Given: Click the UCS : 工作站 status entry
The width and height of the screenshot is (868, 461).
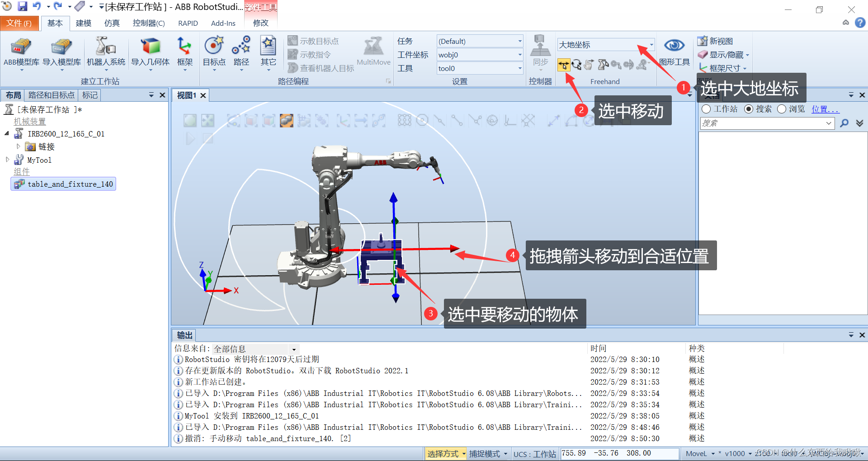Looking at the screenshot, I should [x=534, y=454].
